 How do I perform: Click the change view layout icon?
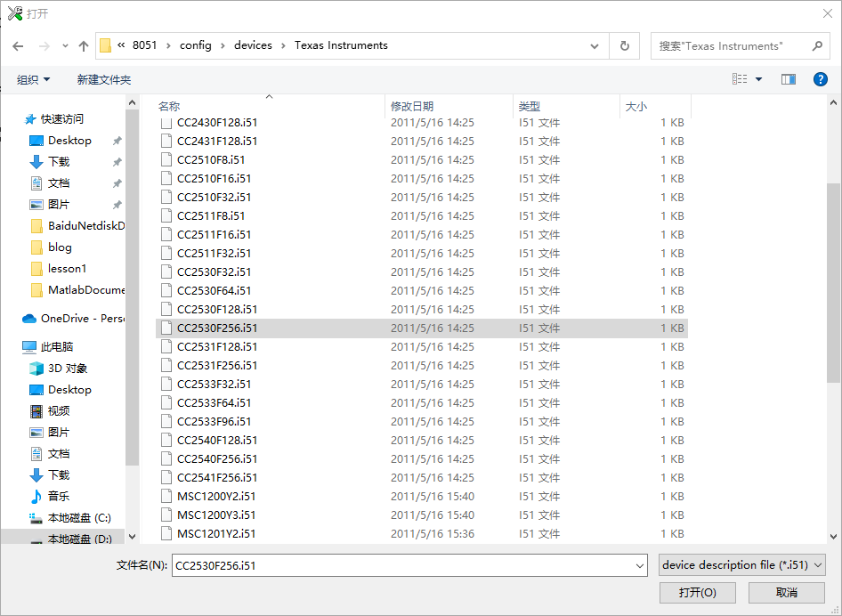(740, 79)
